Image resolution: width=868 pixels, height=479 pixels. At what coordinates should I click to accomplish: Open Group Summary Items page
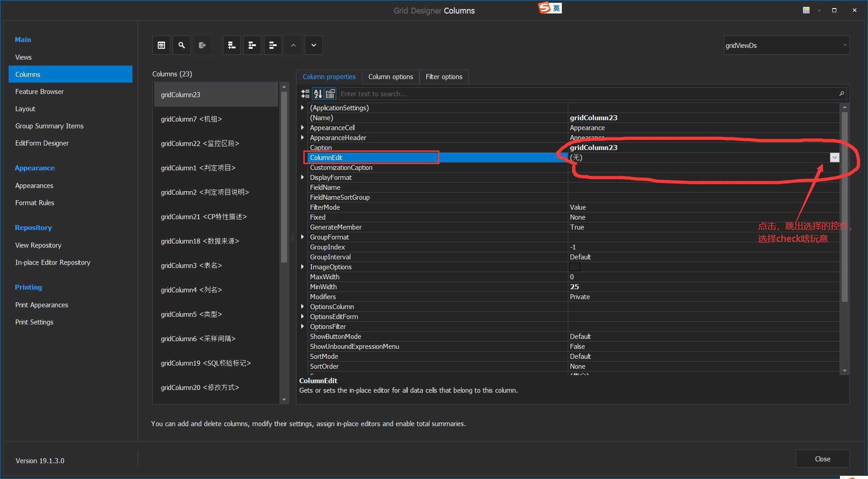tap(70, 126)
